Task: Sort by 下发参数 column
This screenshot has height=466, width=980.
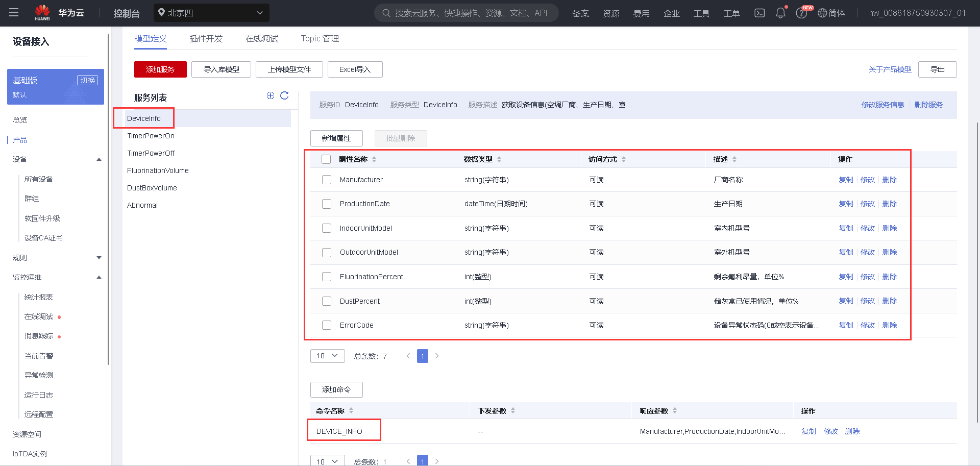Action: [513, 410]
